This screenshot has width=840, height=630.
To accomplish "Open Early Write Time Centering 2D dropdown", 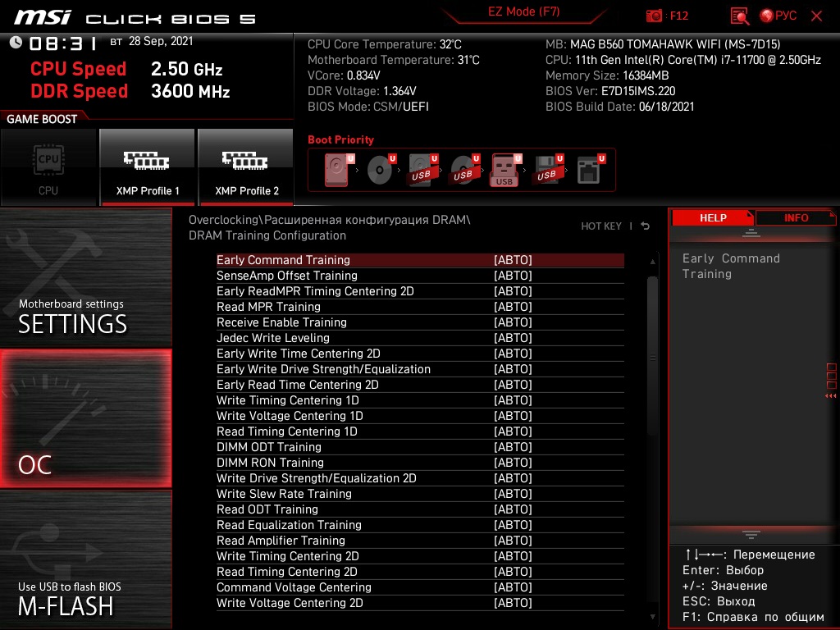I will pyautogui.click(x=513, y=353).
